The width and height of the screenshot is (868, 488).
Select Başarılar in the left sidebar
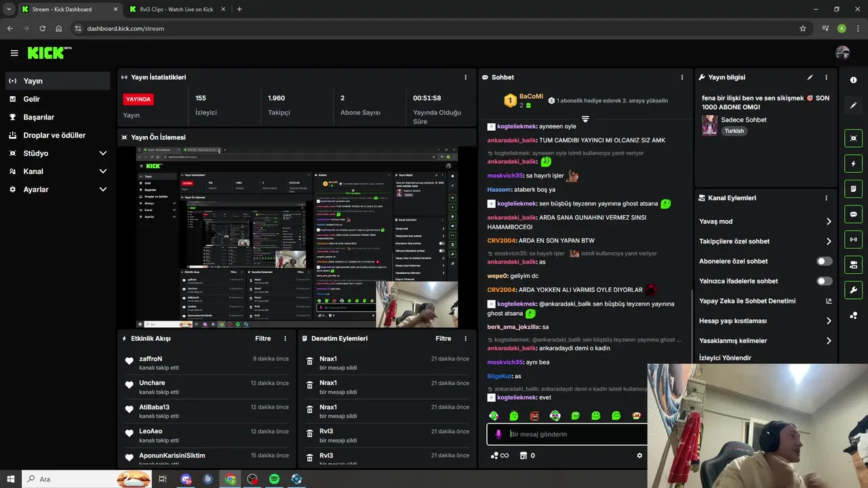[58, 117]
